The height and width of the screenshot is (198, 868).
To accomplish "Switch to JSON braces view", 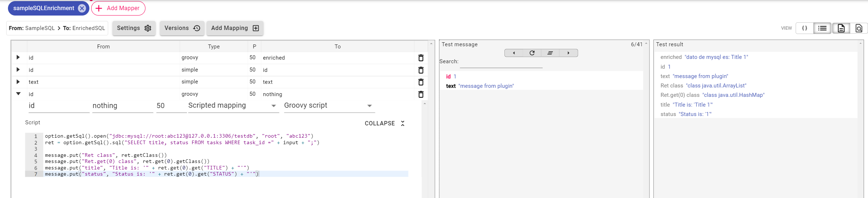I will 804,28.
